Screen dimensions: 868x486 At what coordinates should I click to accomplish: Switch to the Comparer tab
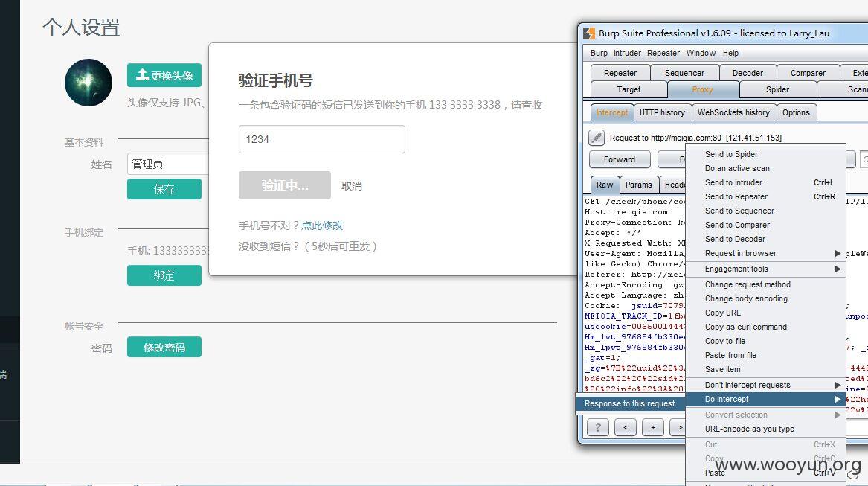click(x=808, y=73)
